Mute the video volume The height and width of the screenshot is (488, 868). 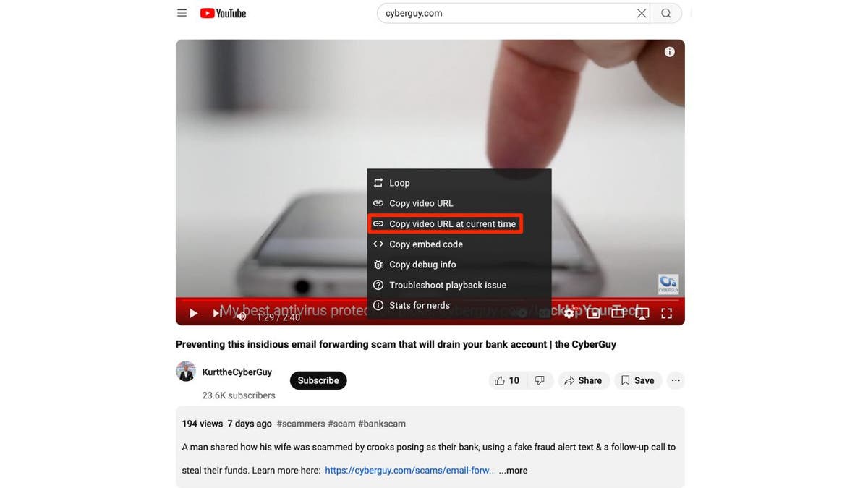click(241, 316)
